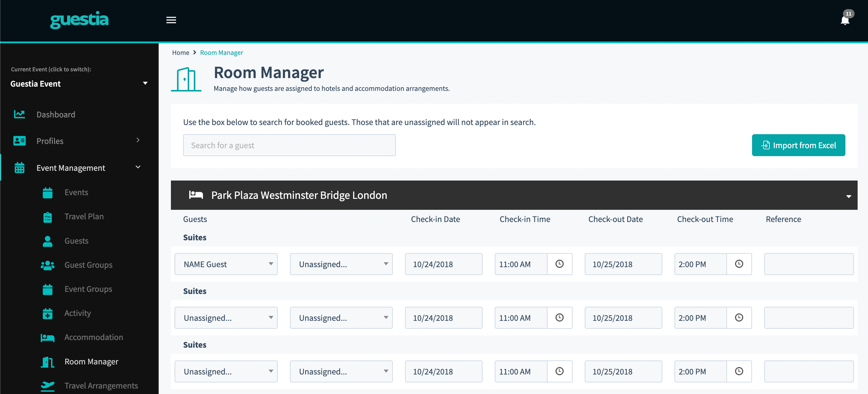Click the Home breadcrumb link

(x=181, y=52)
